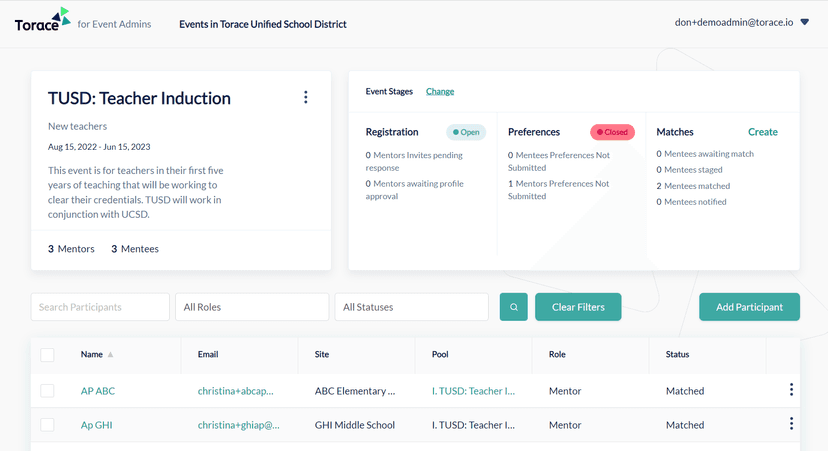Click email christina+abcap...
828x451 pixels.
tap(236, 391)
